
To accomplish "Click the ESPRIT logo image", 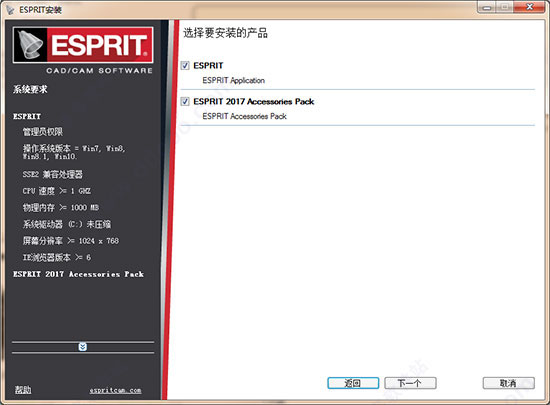I will tap(83, 45).
